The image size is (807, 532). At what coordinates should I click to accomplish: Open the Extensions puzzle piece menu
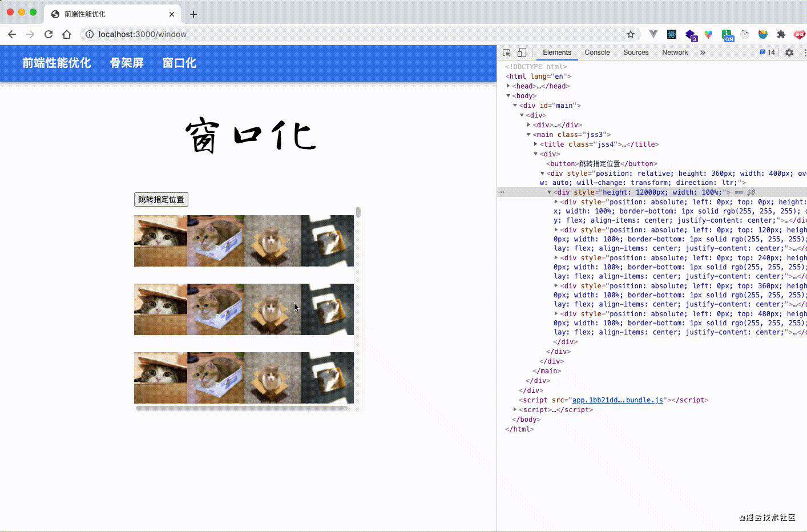(x=781, y=34)
